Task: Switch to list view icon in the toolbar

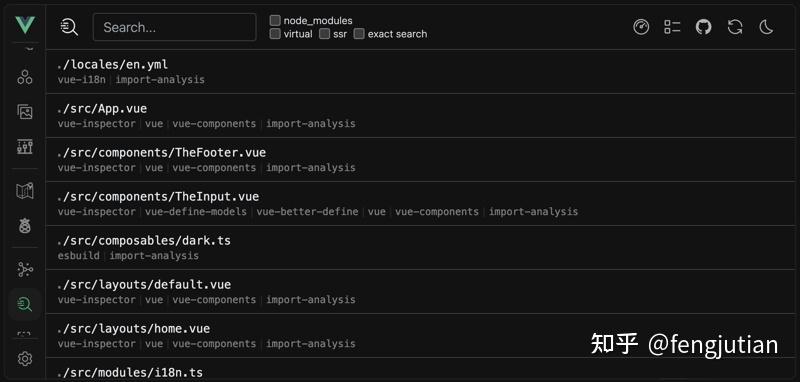Action: (x=672, y=27)
